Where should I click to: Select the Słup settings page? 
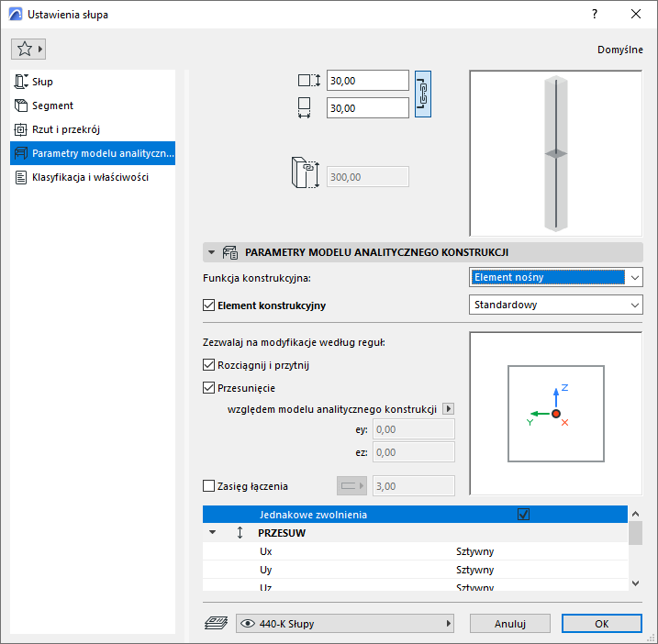pyautogui.click(x=93, y=82)
